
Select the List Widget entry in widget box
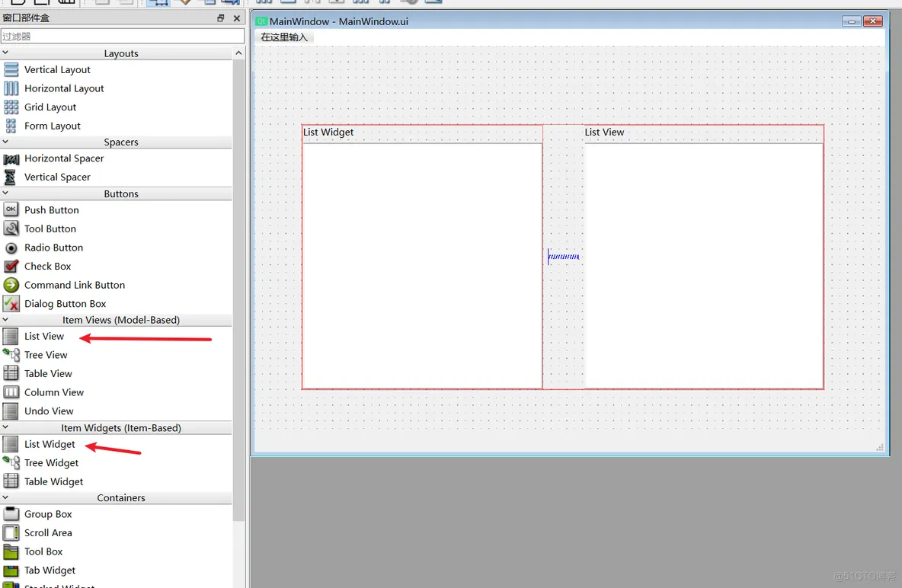tap(50, 445)
